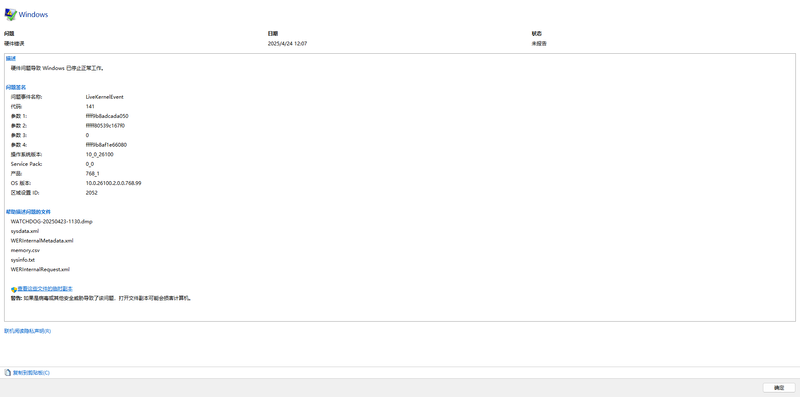Confirm with the 确定 button

[779, 388]
